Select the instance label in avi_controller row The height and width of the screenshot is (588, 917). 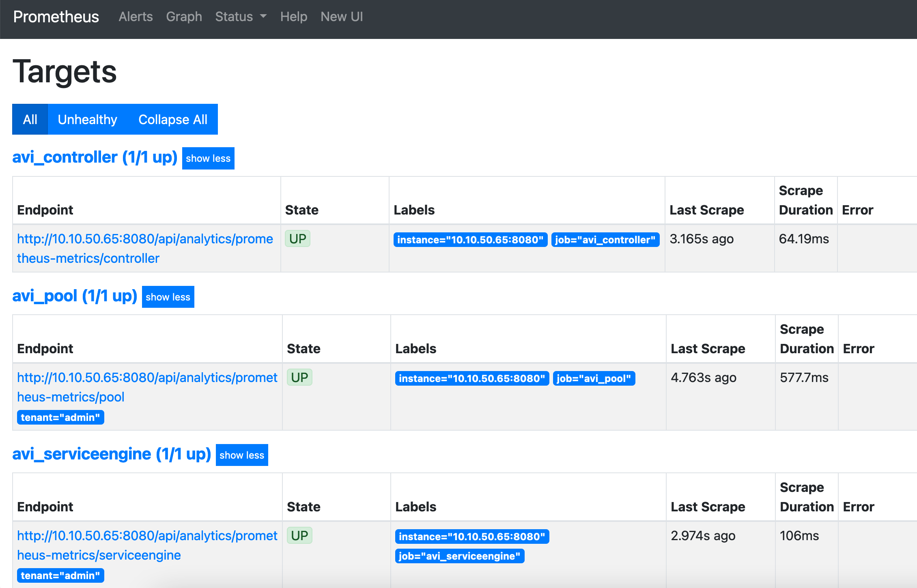[x=470, y=240]
